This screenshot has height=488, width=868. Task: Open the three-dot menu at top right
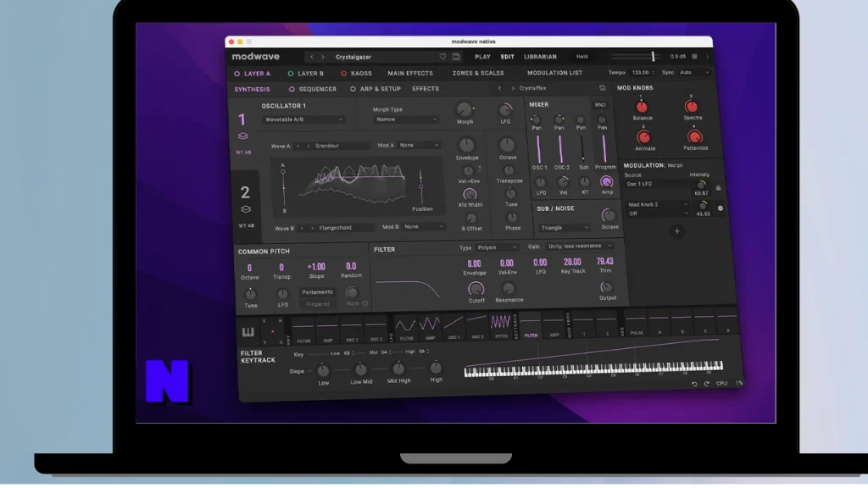707,57
